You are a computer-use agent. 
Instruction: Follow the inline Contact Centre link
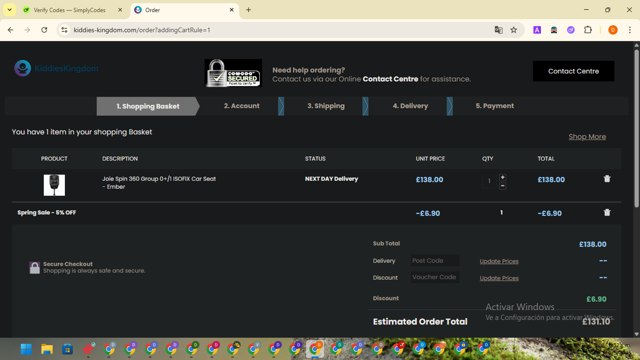[390, 79]
